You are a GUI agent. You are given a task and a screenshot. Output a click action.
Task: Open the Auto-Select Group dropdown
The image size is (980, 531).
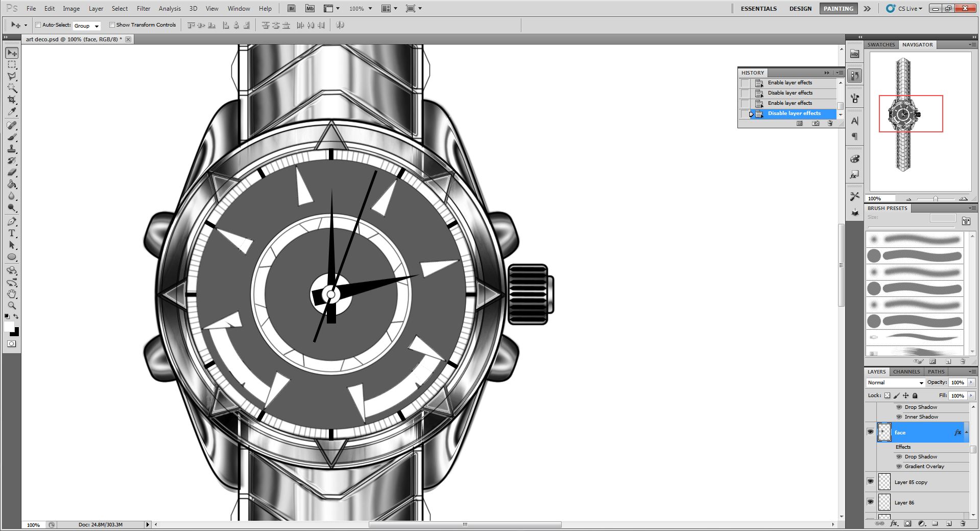[86, 26]
